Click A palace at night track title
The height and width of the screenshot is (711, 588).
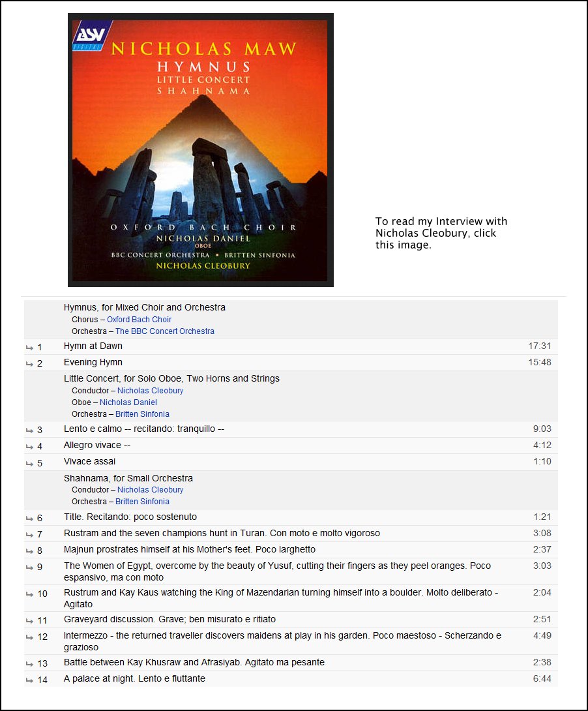(134, 679)
